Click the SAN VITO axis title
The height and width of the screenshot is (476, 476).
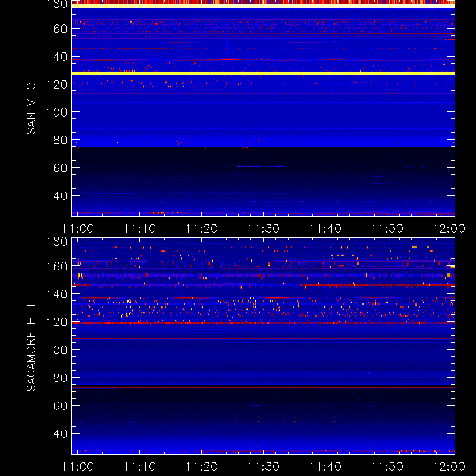(x=31, y=108)
